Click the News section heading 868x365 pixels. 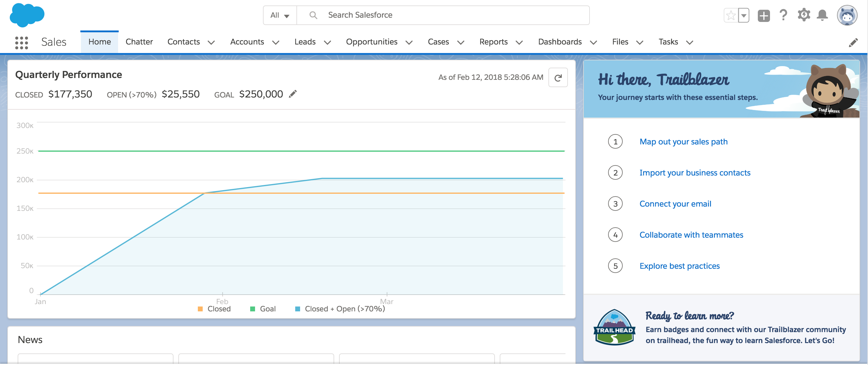30,340
